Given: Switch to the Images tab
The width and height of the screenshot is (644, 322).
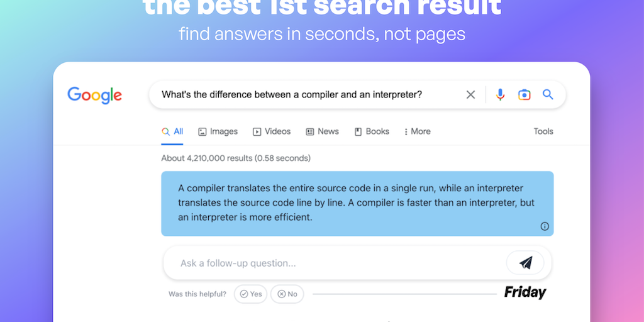Looking at the screenshot, I should coord(218,131).
